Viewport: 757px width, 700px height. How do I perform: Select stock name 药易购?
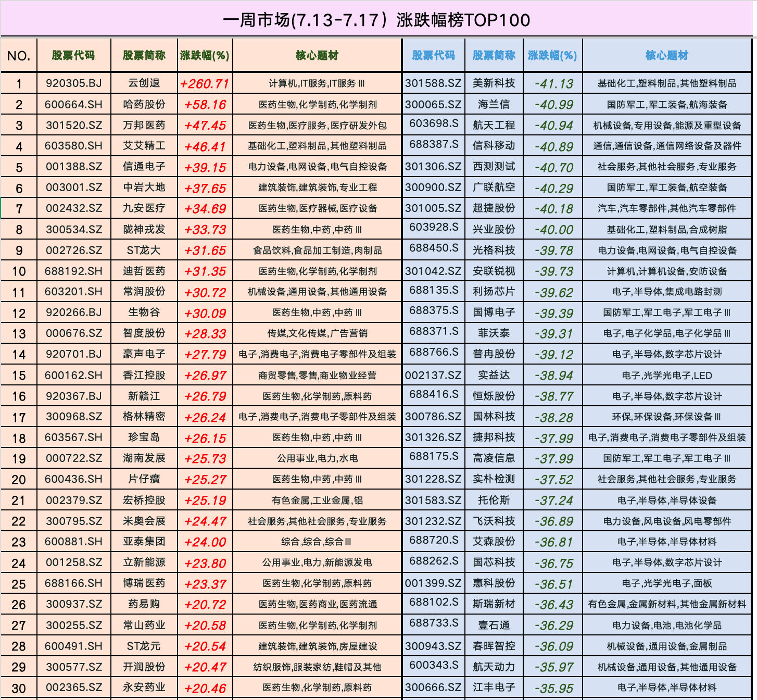(144, 604)
